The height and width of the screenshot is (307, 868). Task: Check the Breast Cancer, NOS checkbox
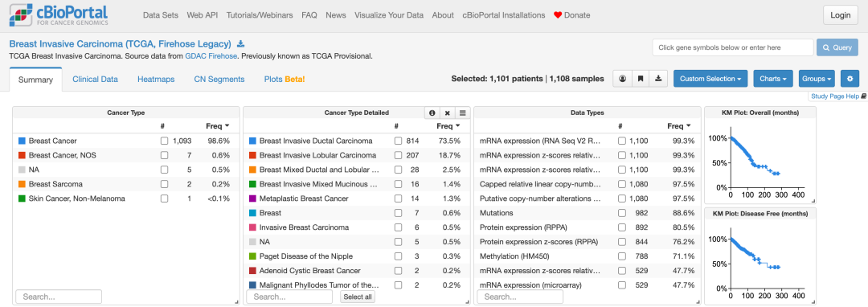pyautogui.click(x=165, y=155)
